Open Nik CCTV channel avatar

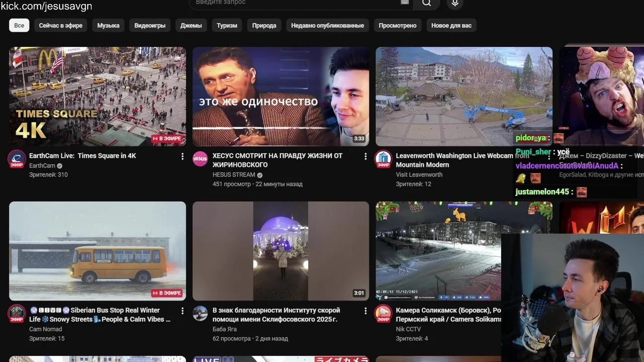(383, 314)
